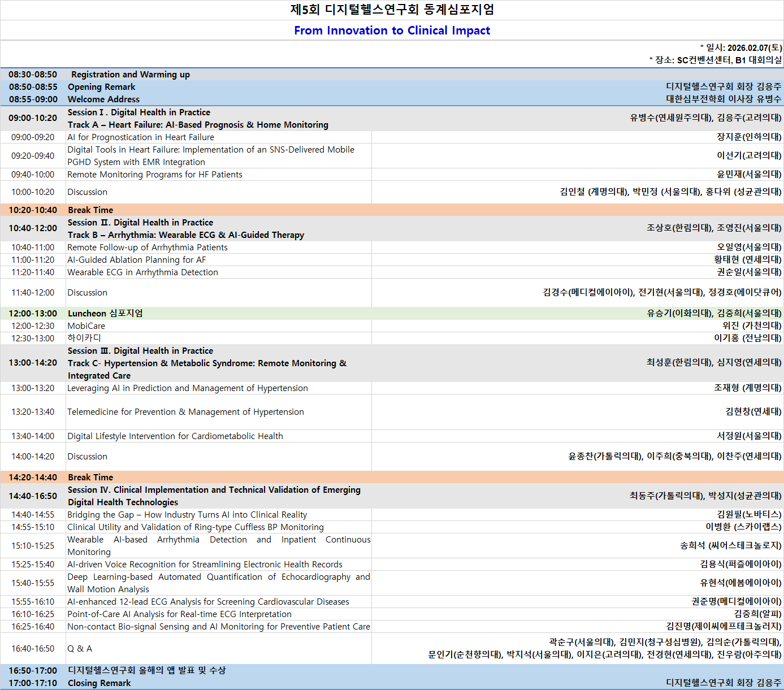Click 'Digital Lifestyle Intervention for Cardiometabolic Health'

tap(175, 436)
